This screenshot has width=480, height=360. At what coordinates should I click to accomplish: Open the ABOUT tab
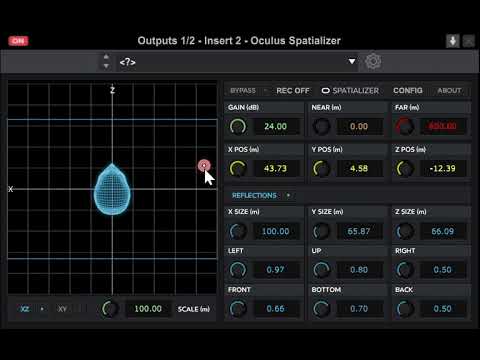pos(449,91)
